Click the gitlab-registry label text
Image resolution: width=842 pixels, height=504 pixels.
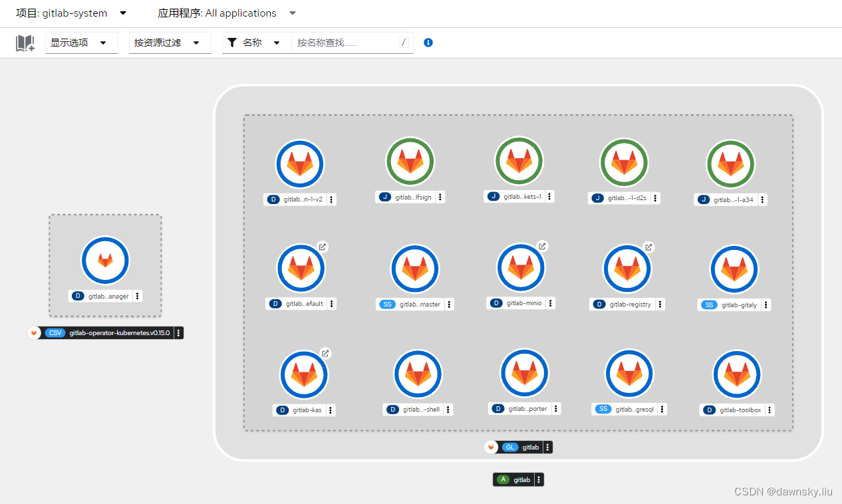coord(631,305)
